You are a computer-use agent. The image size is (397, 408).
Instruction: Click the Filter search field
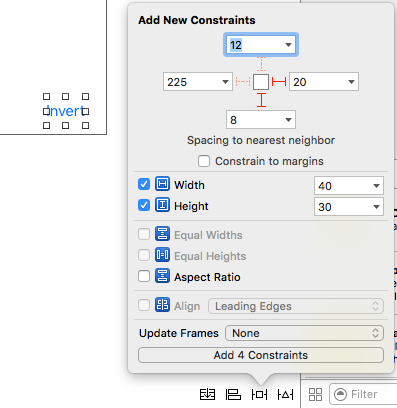click(363, 394)
